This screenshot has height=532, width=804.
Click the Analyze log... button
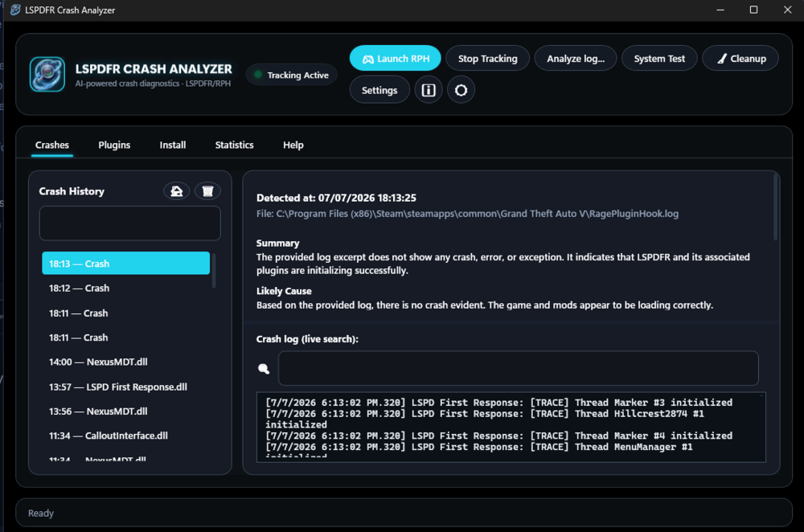tap(576, 59)
